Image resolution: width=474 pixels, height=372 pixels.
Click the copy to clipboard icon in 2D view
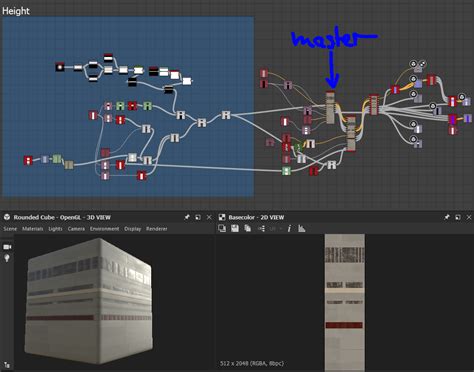(x=247, y=228)
